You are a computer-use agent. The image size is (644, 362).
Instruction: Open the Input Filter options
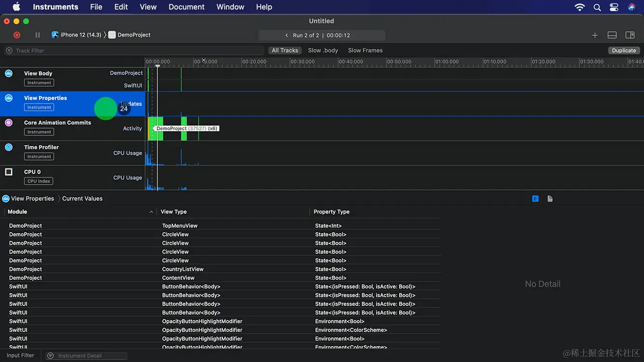(x=20, y=355)
